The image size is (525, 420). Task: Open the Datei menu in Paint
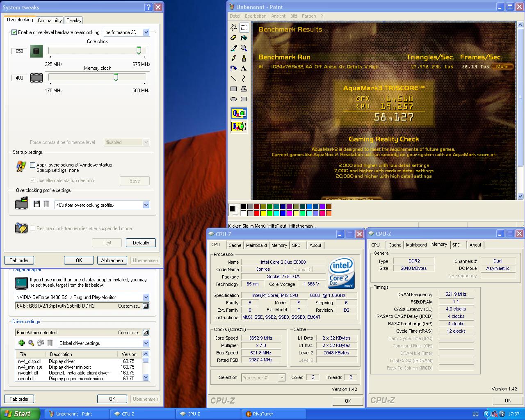[235, 16]
